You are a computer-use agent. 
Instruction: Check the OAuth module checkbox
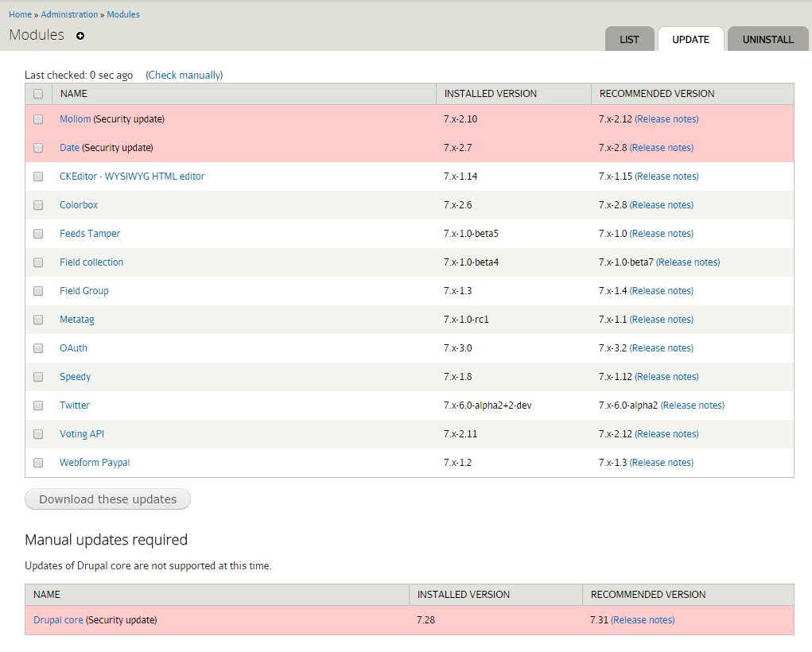click(x=38, y=348)
